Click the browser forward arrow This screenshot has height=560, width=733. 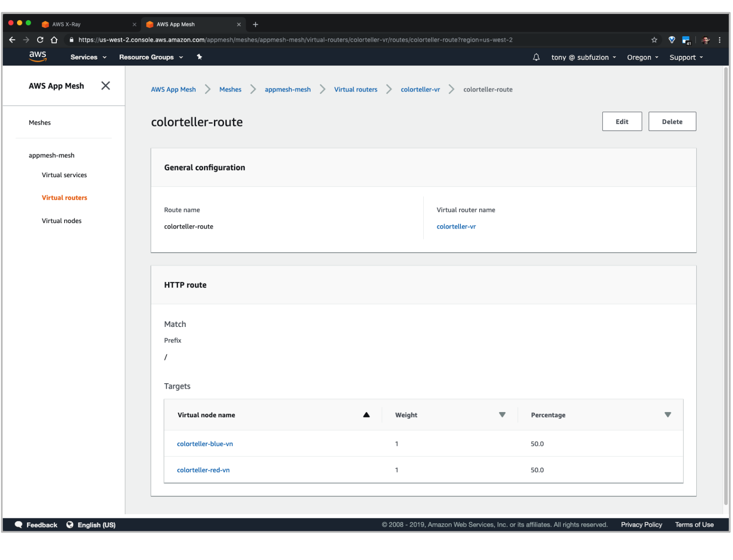[26, 40]
